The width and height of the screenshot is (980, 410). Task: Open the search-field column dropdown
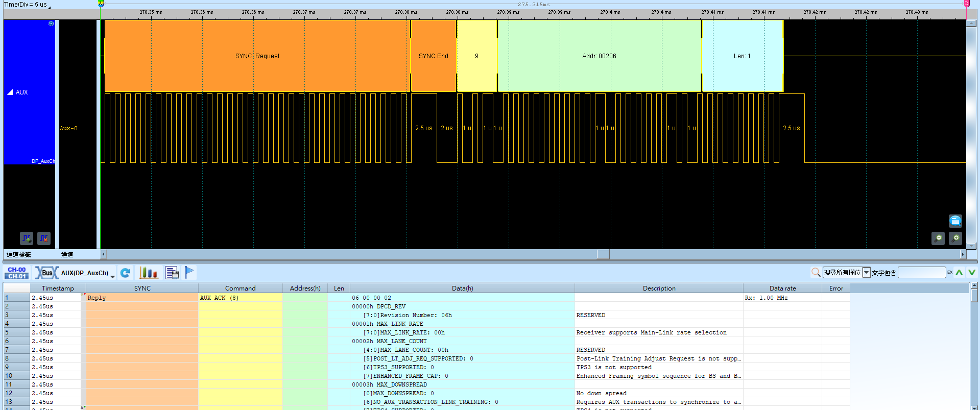[x=867, y=273]
